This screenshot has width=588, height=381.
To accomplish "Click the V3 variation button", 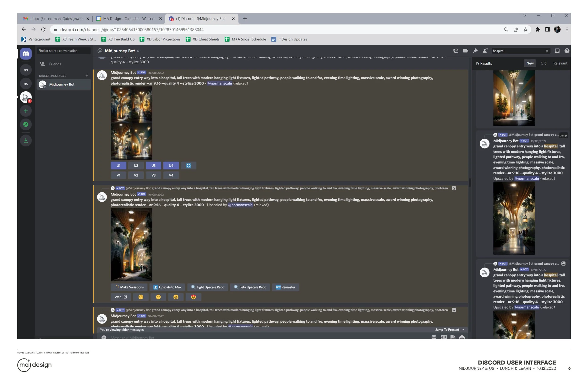I will coord(153,175).
